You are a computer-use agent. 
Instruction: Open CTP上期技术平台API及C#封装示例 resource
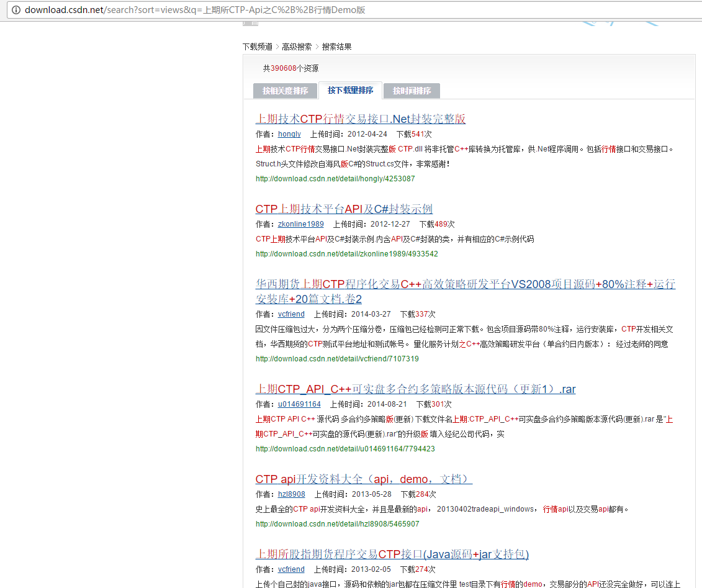pyautogui.click(x=344, y=209)
